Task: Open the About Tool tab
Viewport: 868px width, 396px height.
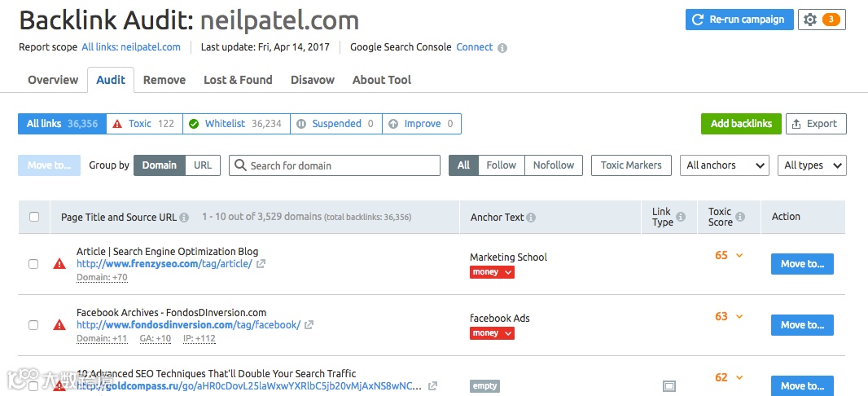Action: point(382,80)
